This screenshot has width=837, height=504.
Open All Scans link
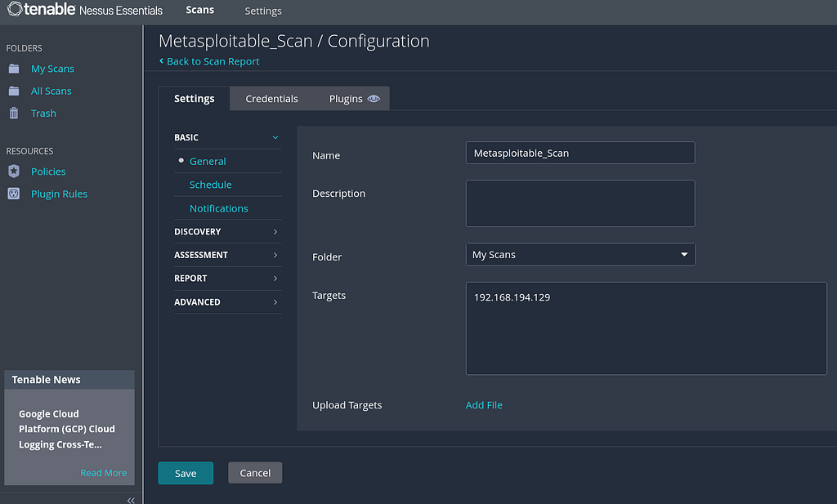coord(51,91)
